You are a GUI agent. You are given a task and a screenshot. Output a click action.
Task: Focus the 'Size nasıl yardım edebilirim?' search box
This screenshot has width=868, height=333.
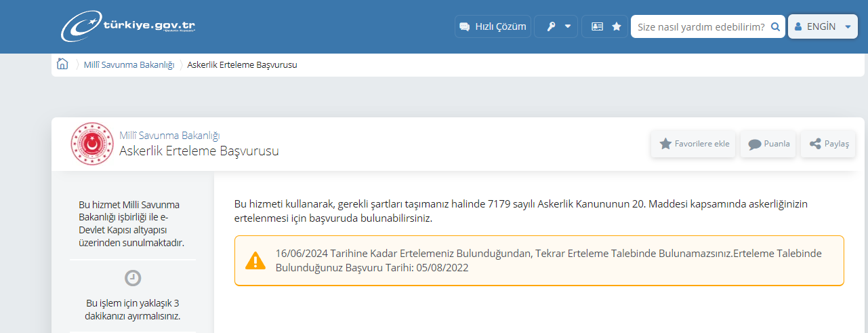pos(701,26)
